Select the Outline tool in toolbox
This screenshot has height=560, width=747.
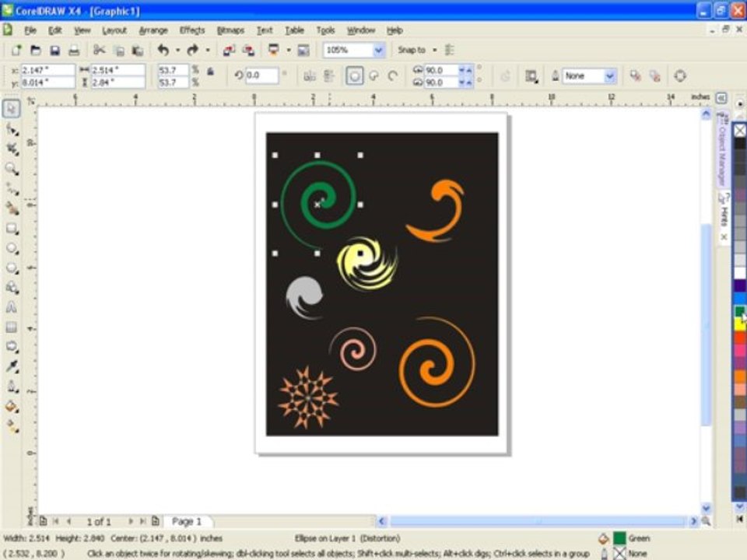click(12, 387)
